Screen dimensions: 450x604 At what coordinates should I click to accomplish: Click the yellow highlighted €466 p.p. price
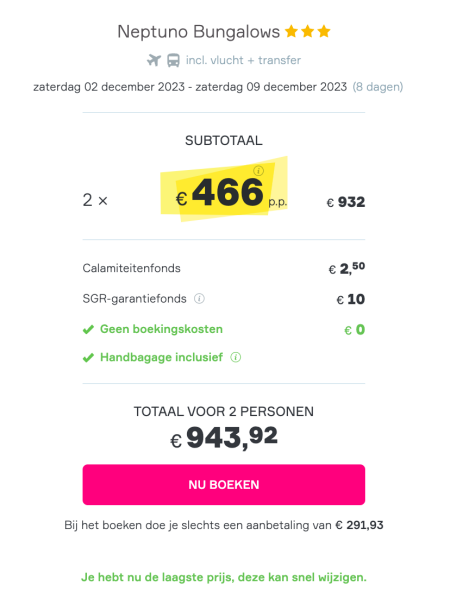click(224, 190)
